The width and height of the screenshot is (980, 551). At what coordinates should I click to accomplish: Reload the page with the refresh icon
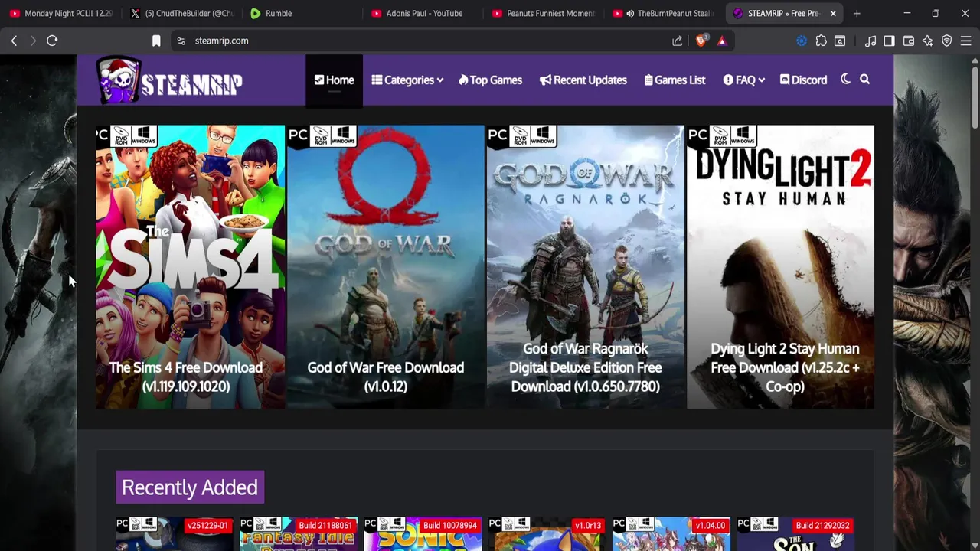(x=52, y=41)
